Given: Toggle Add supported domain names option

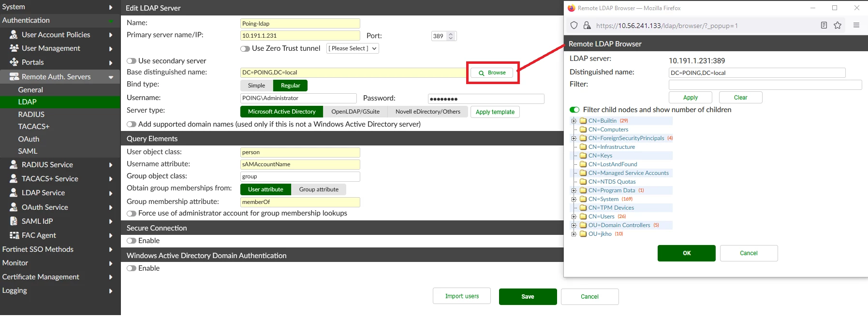Looking at the screenshot, I should [132, 124].
